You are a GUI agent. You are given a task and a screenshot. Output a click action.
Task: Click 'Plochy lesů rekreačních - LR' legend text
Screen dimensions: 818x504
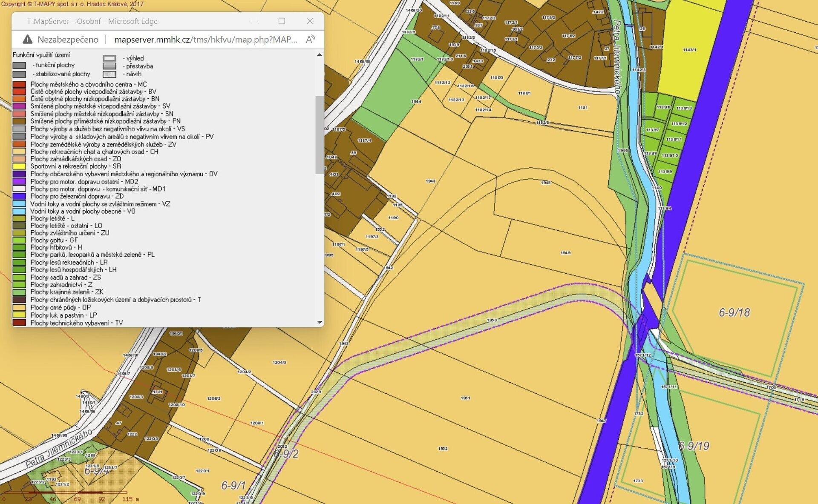[x=69, y=262]
